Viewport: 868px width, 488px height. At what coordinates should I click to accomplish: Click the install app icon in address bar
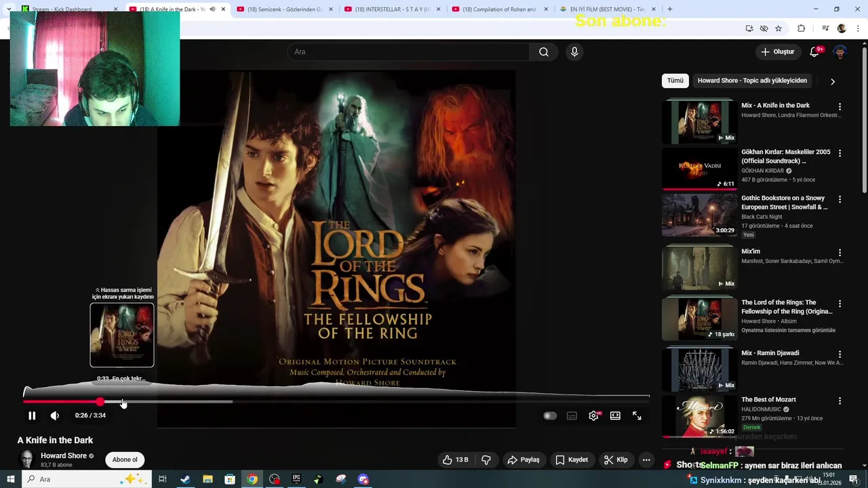pos(749,28)
